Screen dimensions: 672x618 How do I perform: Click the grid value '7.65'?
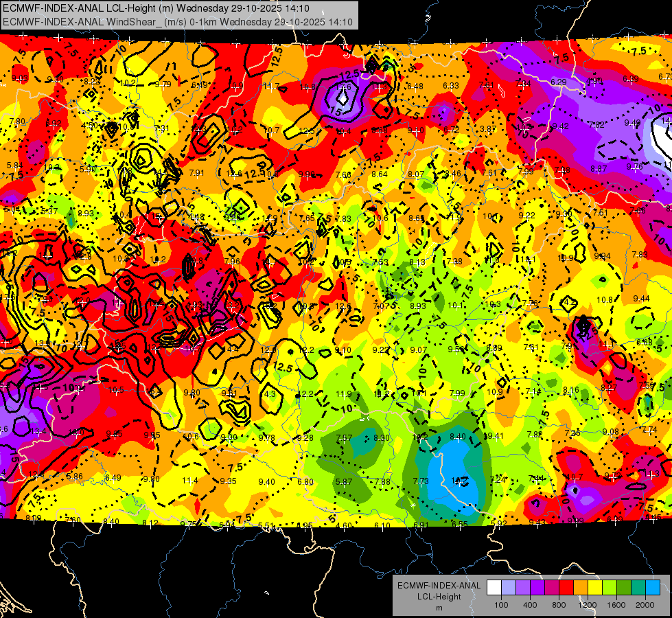(307, 218)
